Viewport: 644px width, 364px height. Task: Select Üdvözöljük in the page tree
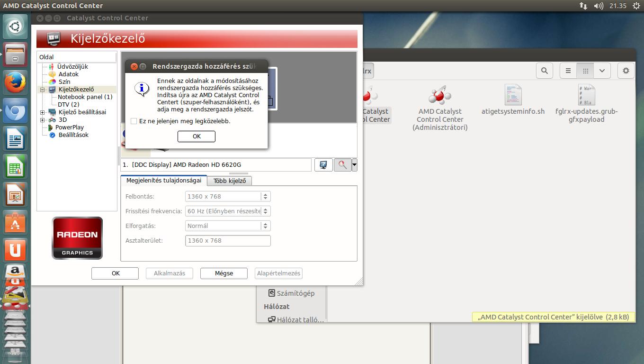[x=72, y=66]
